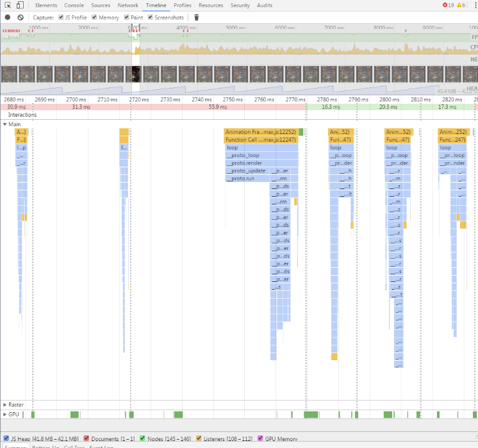Select the __proto.render flame bar
This screenshot has height=448, width=478.
261,163
